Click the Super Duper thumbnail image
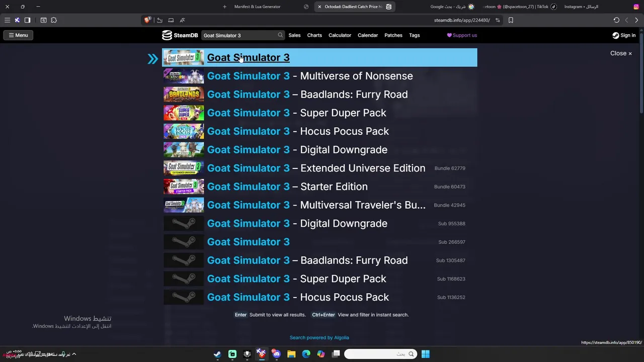 184,113
